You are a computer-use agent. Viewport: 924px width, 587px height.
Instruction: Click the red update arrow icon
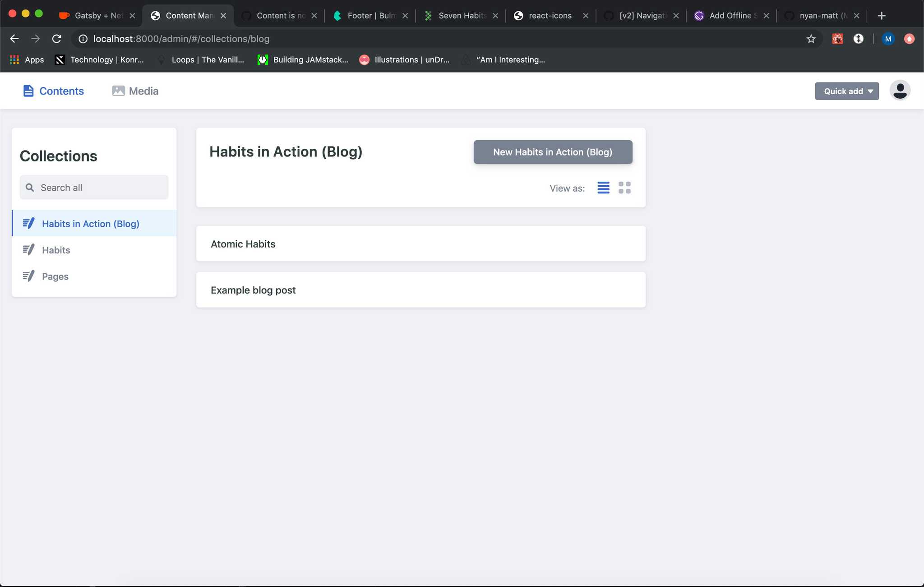tap(909, 39)
